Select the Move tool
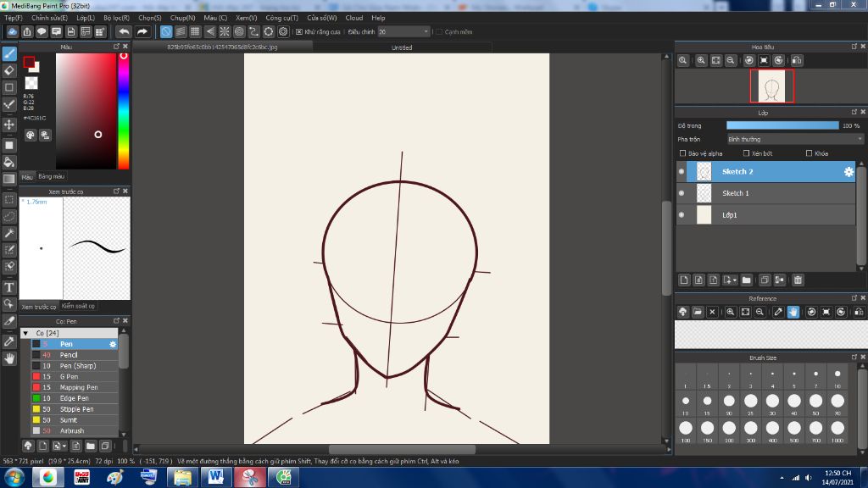The height and width of the screenshot is (488, 868). pyautogui.click(x=9, y=125)
